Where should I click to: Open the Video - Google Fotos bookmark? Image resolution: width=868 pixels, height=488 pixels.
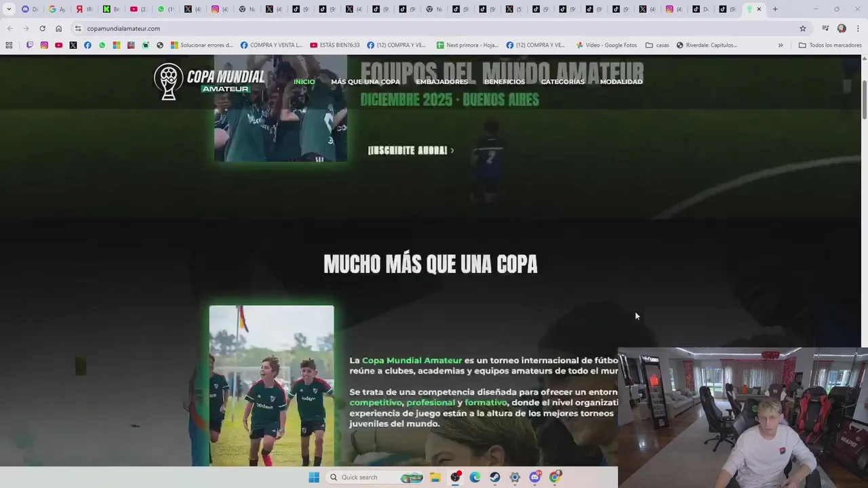[x=606, y=45]
